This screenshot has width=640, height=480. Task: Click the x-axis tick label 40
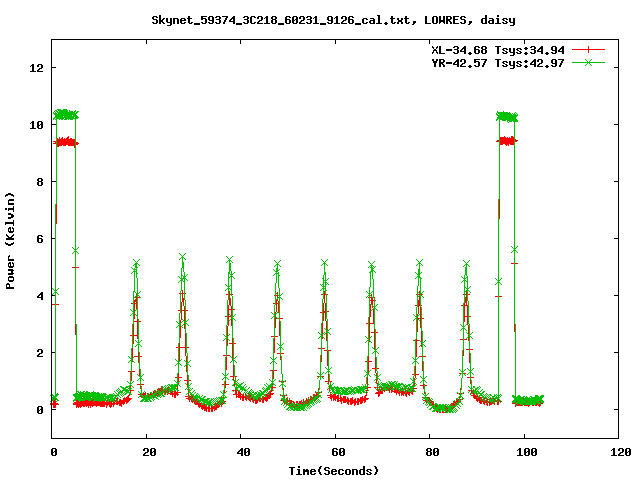pyautogui.click(x=243, y=452)
